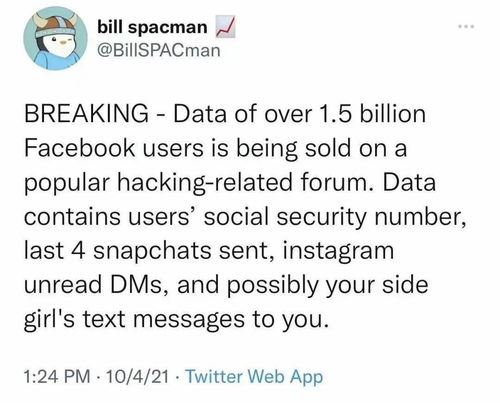Viewport: 500px width, 403px height.
Task: Click the chart emoji beside bill spacman
Action: tap(225, 27)
